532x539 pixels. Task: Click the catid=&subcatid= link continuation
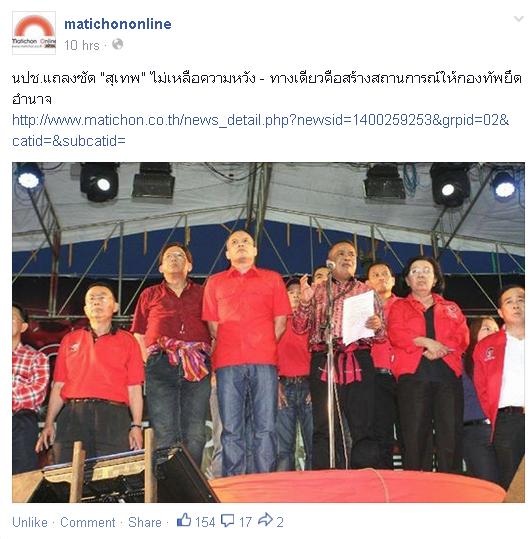point(69,141)
